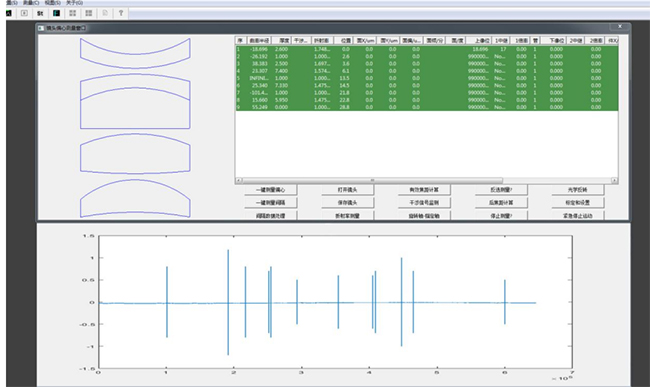Viewport: 650px width, 387px height.
Task: Click the 标定和设置 button
Action: point(577,203)
